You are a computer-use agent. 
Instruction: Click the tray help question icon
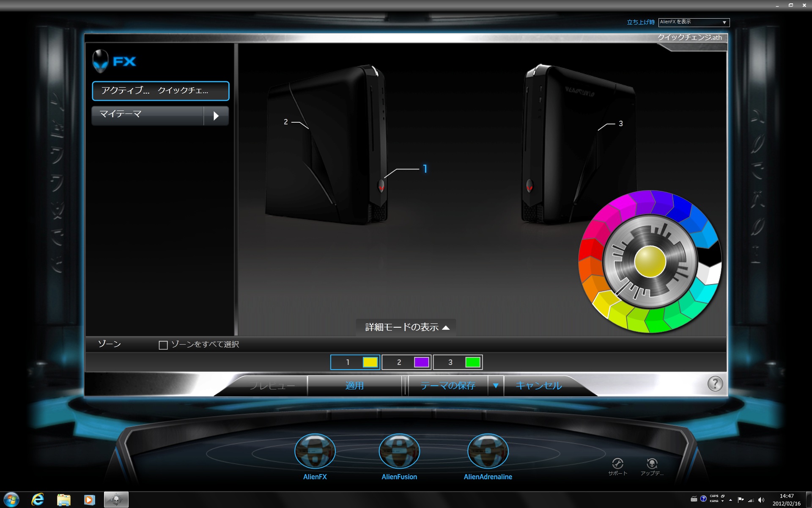(703, 499)
